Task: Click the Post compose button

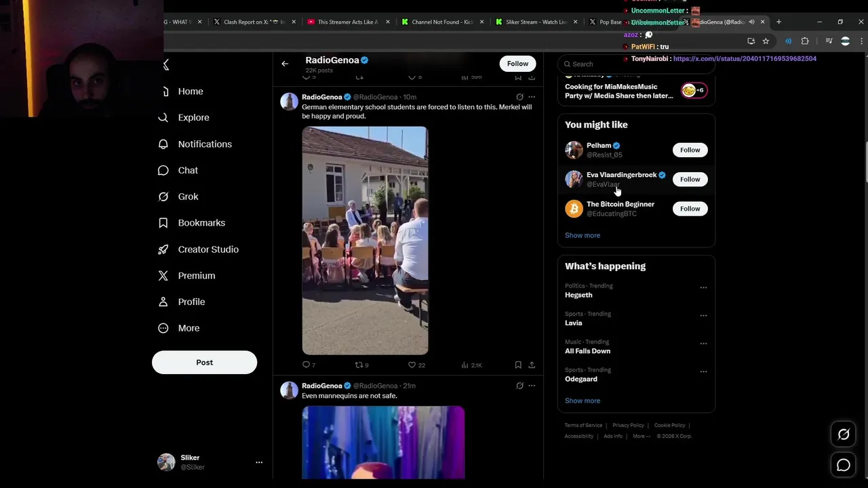Action: [204, 363]
